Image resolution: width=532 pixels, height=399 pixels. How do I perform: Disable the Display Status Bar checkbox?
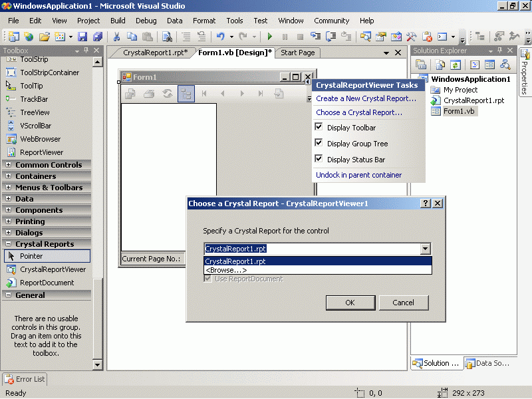click(319, 159)
